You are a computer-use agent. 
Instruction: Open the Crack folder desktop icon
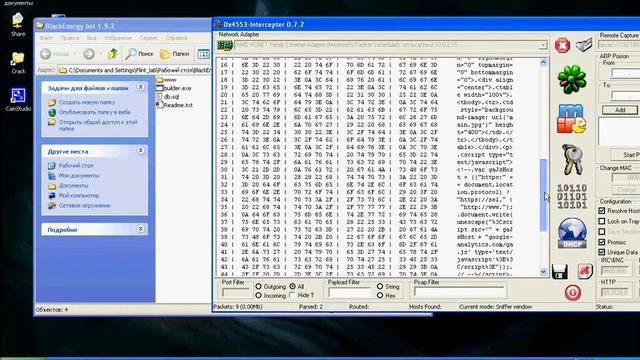(x=18, y=62)
